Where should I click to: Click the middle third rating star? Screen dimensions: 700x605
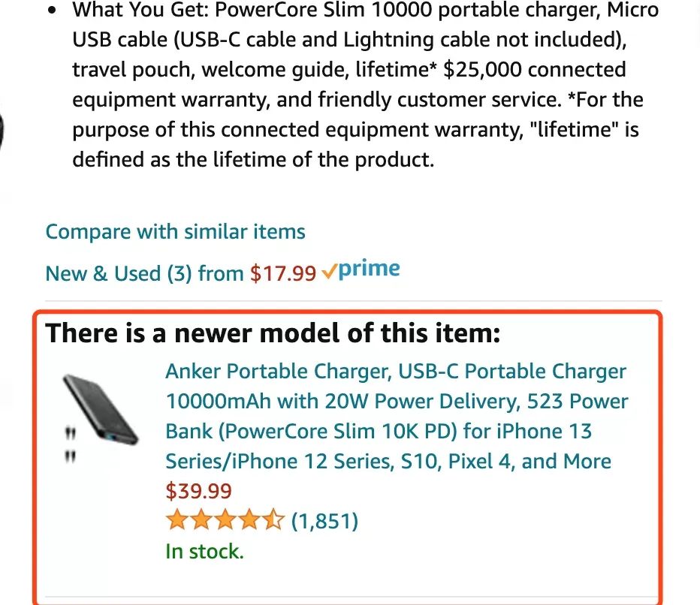[x=225, y=520]
